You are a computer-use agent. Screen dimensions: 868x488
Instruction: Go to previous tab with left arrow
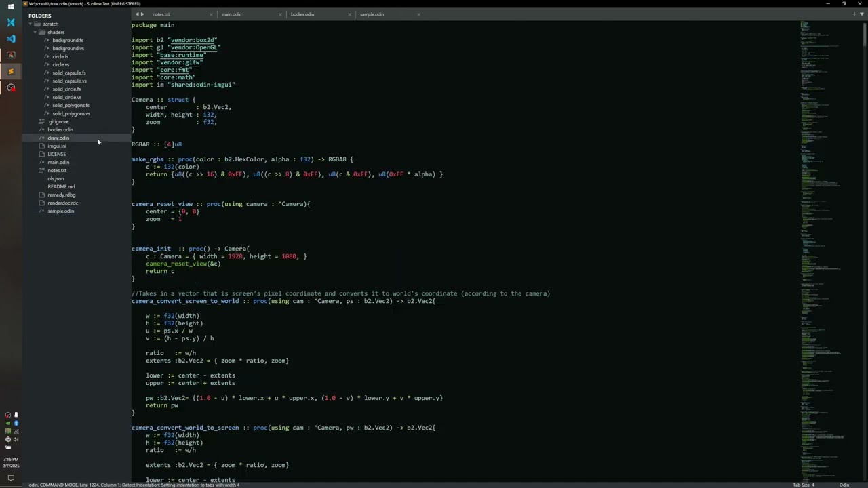click(137, 14)
